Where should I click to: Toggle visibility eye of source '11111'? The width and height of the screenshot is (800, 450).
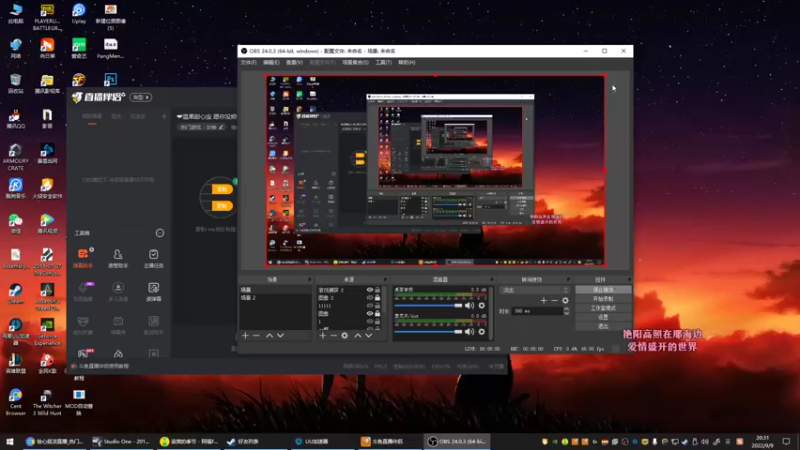pos(370,306)
